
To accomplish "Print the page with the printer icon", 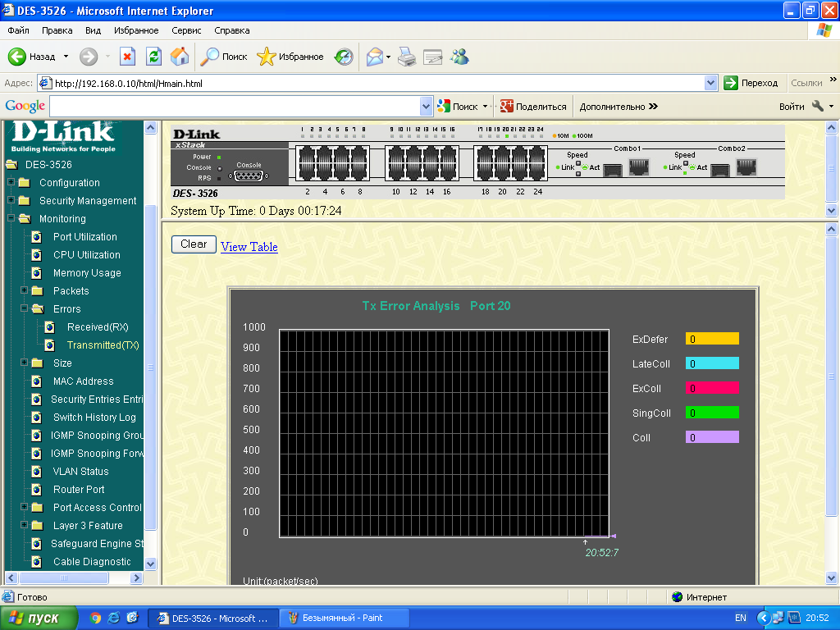I will click(407, 57).
